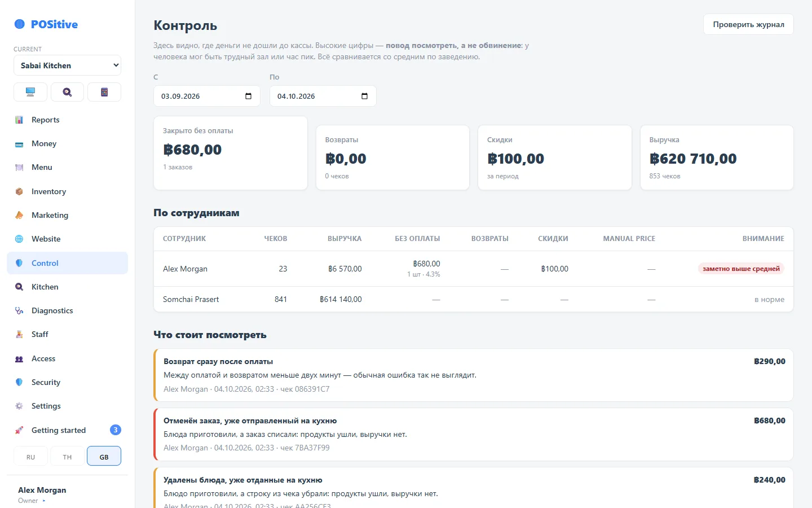Click the Возвраты summary card
Viewport: 812px width, 508px height.
(x=392, y=157)
